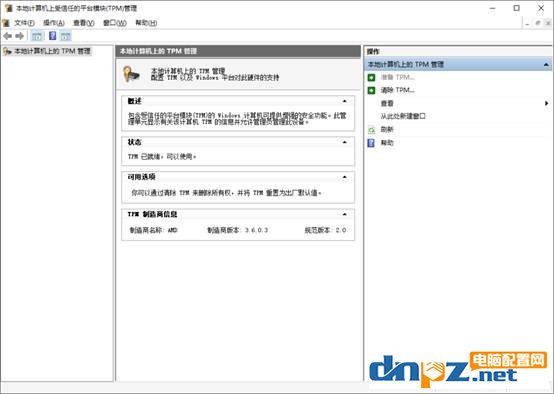
Task: Click the green icon beside 清除 TPM
Action: (371, 90)
